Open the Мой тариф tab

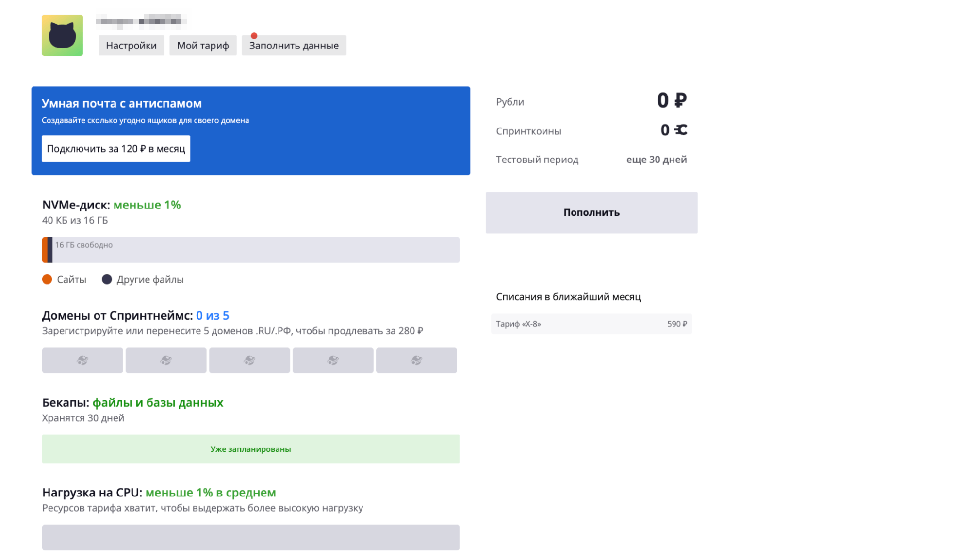[x=203, y=46]
